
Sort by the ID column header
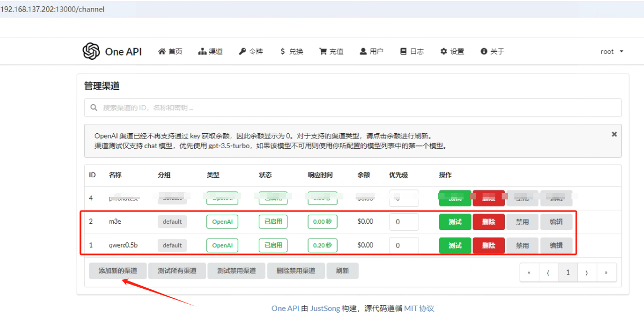coord(92,175)
